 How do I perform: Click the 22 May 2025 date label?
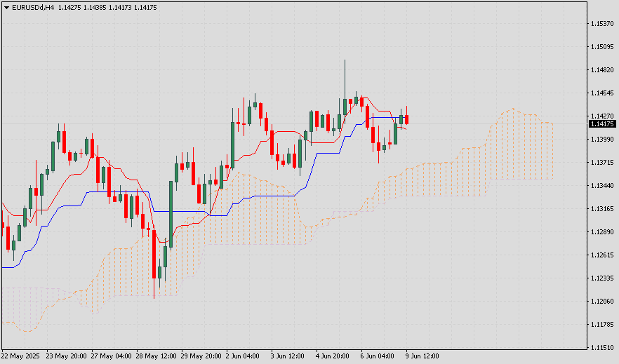[x=21, y=356]
